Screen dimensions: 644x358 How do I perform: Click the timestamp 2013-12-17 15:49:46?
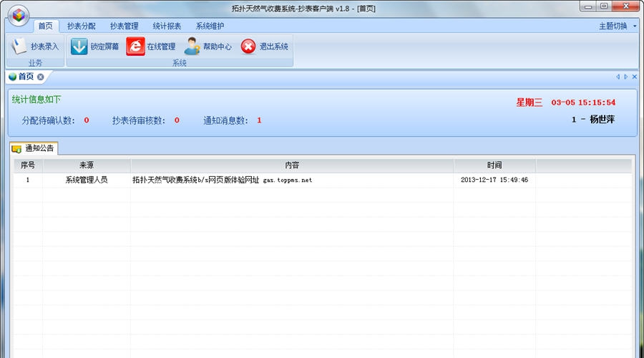coord(494,180)
